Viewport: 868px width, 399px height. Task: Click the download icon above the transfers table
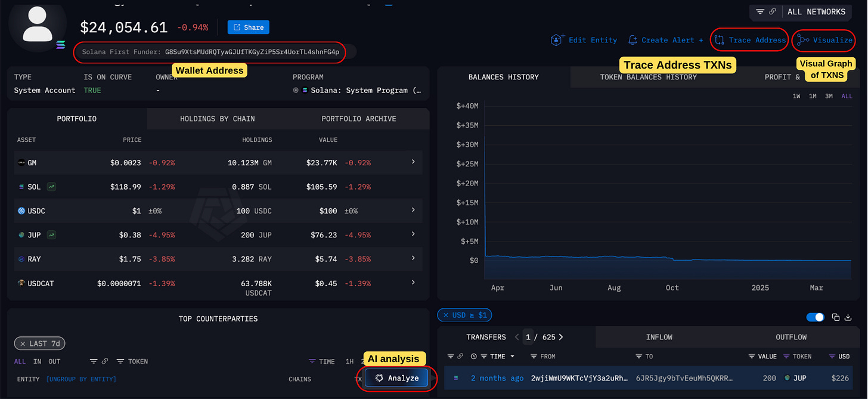click(x=848, y=317)
